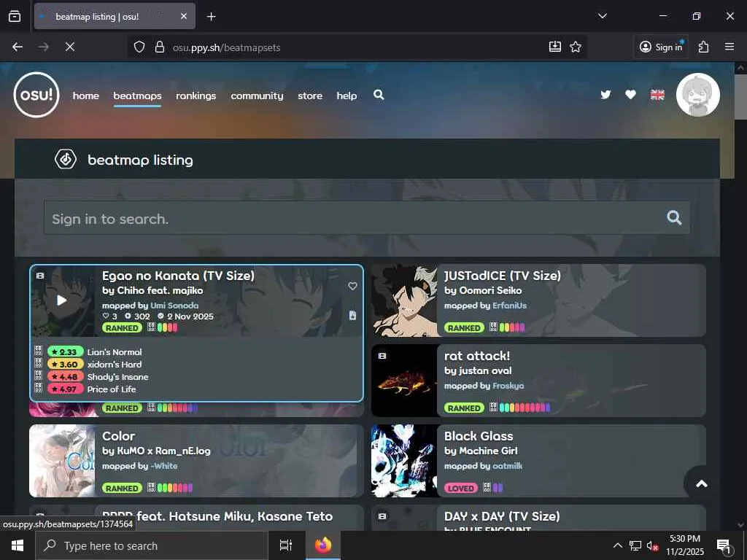Select Lian's Normal difficulty
This screenshot has height=560, width=747.
pyautogui.click(x=115, y=352)
